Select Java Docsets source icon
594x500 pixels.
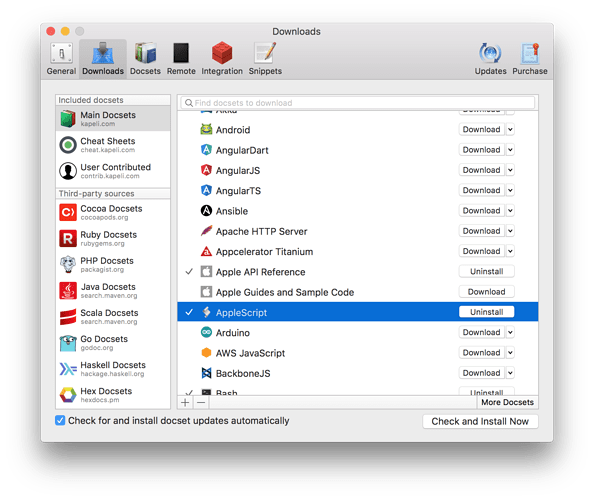point(68,291)
